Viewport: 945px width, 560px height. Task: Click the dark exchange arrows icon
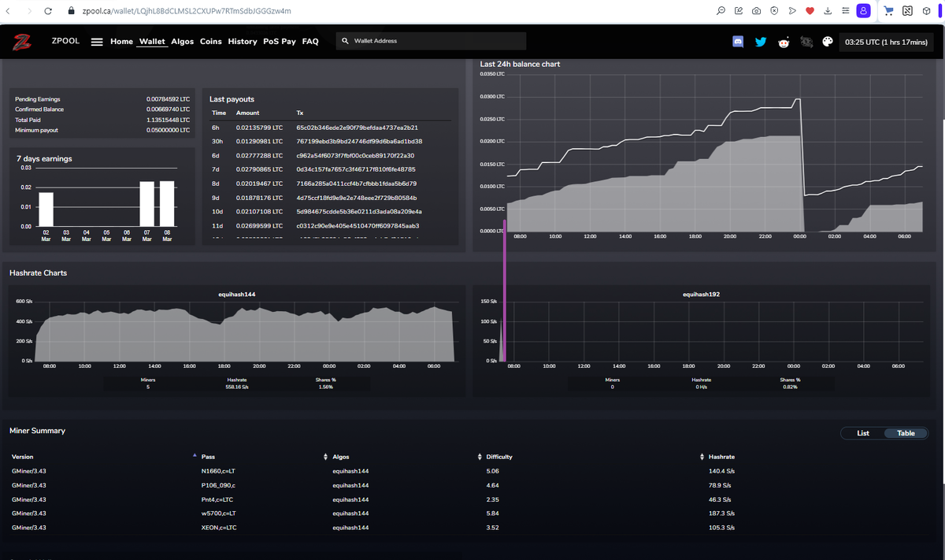pyautogui.click(x=806, y=42)
